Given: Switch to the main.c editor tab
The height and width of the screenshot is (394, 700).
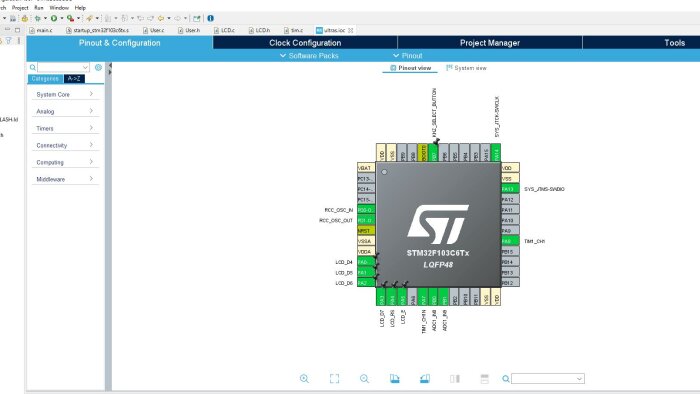Looking at the screenshot, I should click(41, 30).
